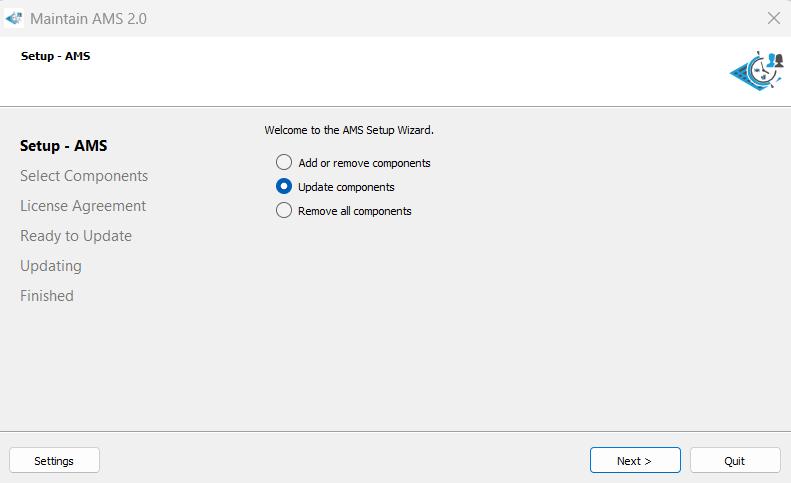Click the AMS app icon in title bar
Screen dimensions: 791x483
(x=14, y=18)
